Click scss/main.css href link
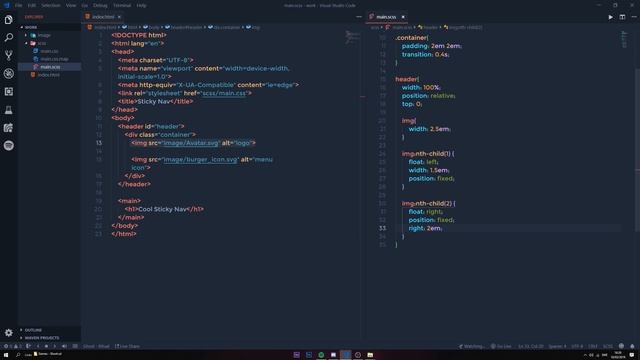Screen dimensions: 640x360 pyautogui.click(x=224, y=93)
